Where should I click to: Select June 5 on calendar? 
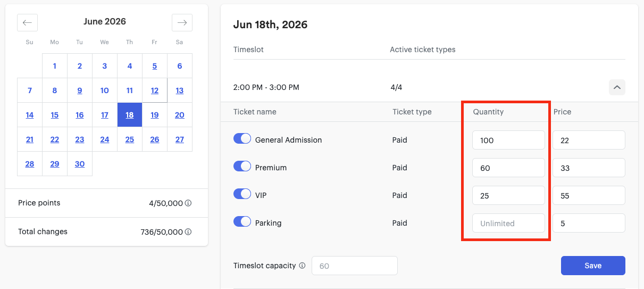[x=155, y=66]
